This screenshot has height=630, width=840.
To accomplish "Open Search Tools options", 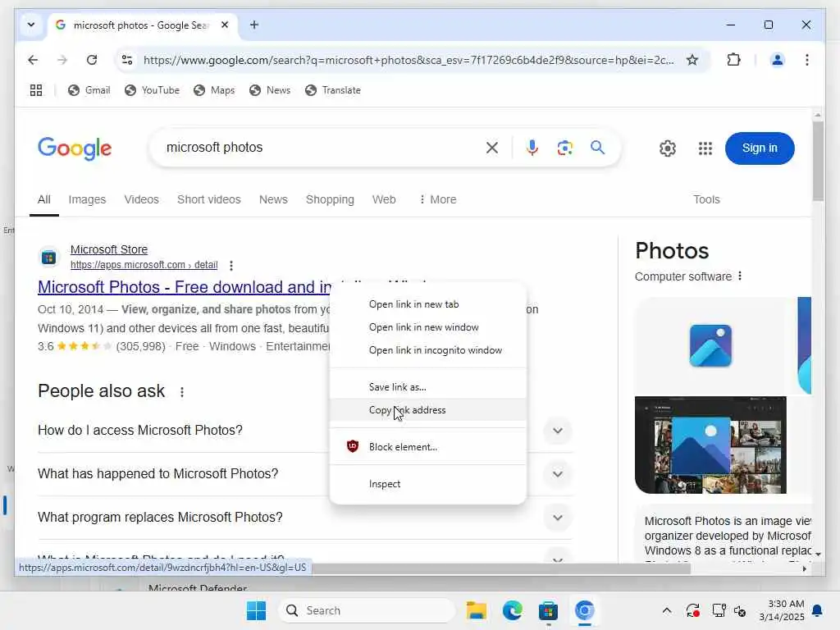I will pos(706,199).
